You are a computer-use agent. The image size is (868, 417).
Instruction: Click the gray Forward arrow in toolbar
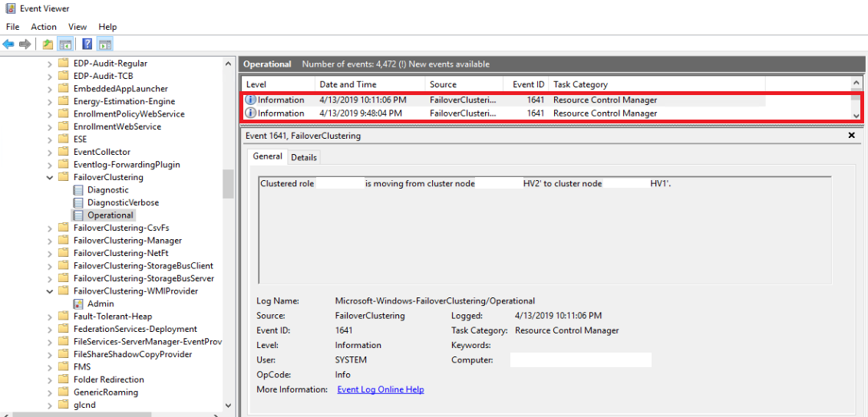[x=25, y=44]
